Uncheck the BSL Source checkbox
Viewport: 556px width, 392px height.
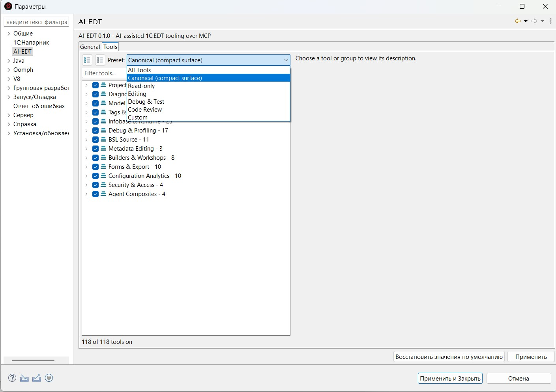click(95, 140)
